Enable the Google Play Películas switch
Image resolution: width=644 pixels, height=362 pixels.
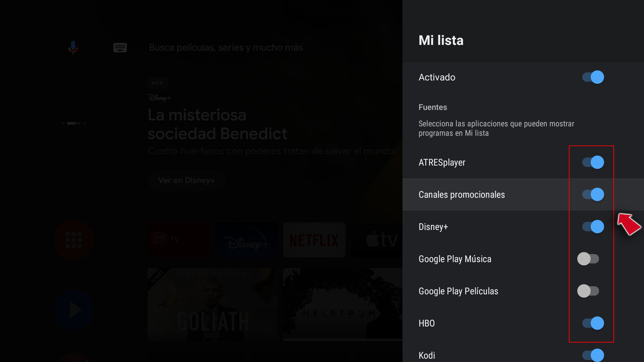click(x=588, y=291)
